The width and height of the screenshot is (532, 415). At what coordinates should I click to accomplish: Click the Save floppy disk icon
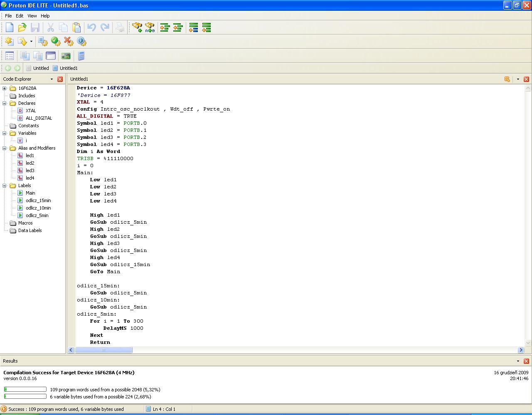pyautogui.click(x=35, y=27)
